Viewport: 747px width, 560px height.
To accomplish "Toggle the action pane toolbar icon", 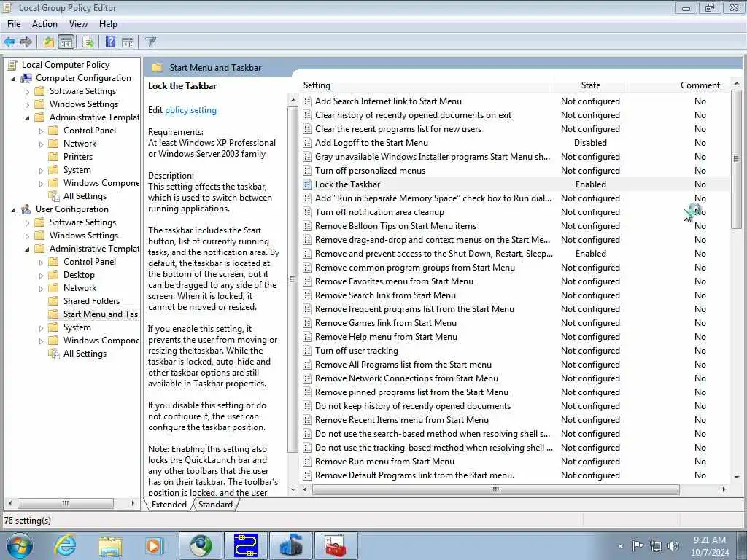I will click(127, 42).
